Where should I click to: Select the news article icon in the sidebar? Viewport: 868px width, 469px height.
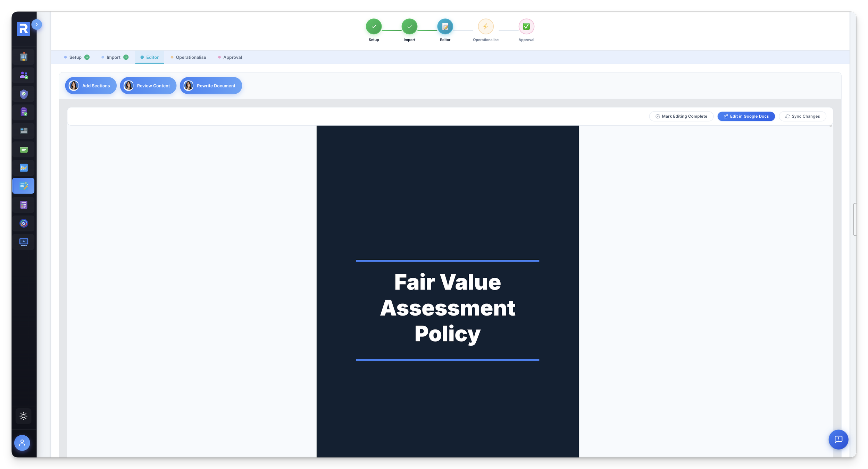(23, 131)
